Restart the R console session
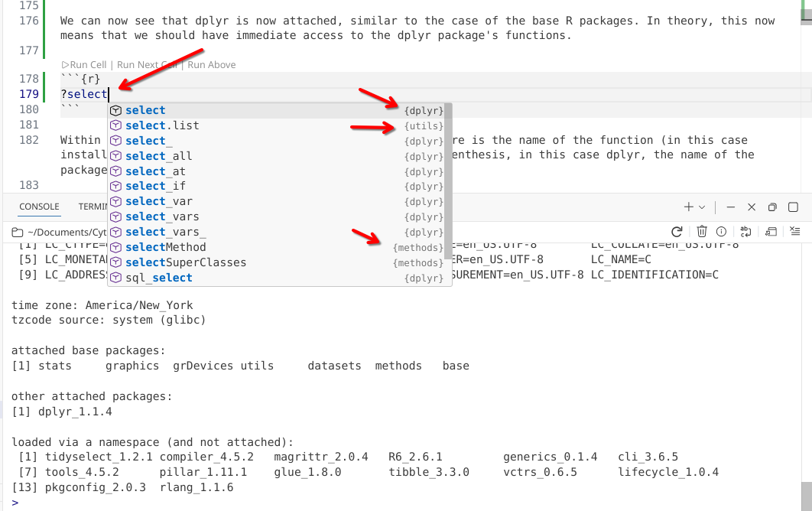Screen dimensions: 812x511 [x=677, y=231]
